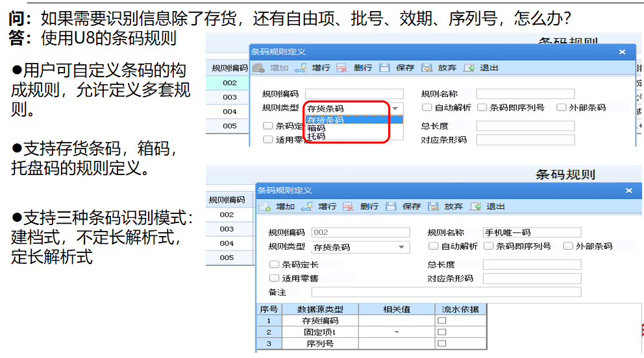Click 对应条形码 field in upper dialog
644x358 pixels.
coord(525,140)
